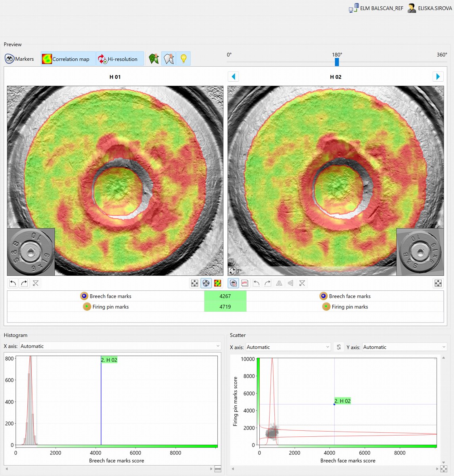The width and height of the screenshot is (454, 476).
Task: Open the Histogram X axis dropdown
Action: click(120, 346)
